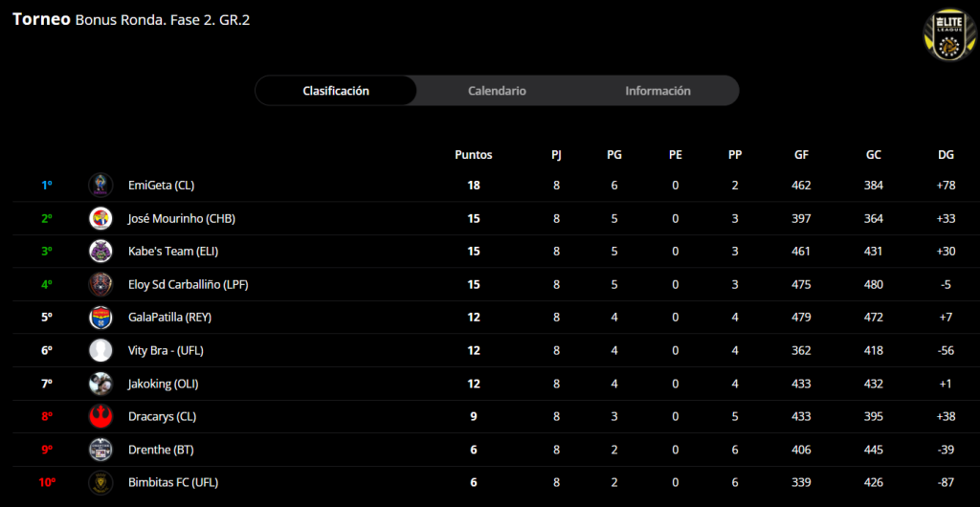Screen dimensions: 980x507
Task: Click EmiGeta team avatar icon
Action: click(x=100, y=186)
